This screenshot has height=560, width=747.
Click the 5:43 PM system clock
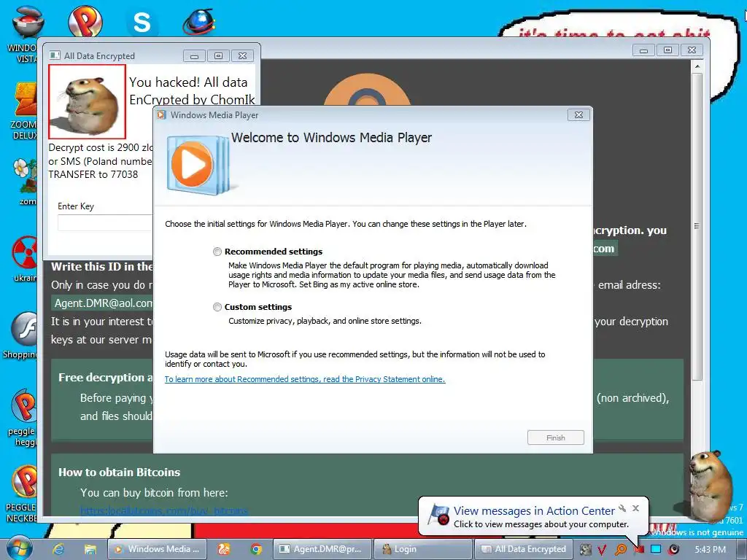click(x=711, y=550)
